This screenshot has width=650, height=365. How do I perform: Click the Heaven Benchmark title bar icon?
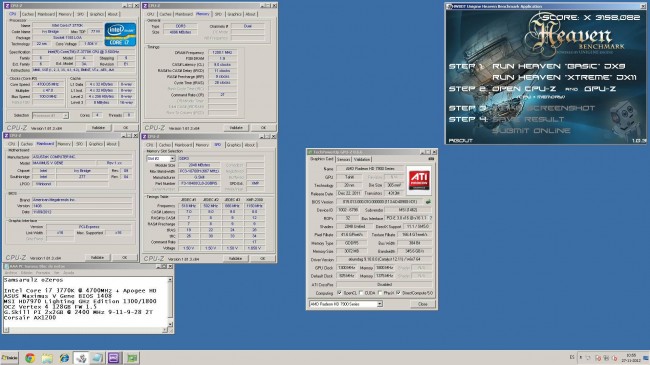449,6
